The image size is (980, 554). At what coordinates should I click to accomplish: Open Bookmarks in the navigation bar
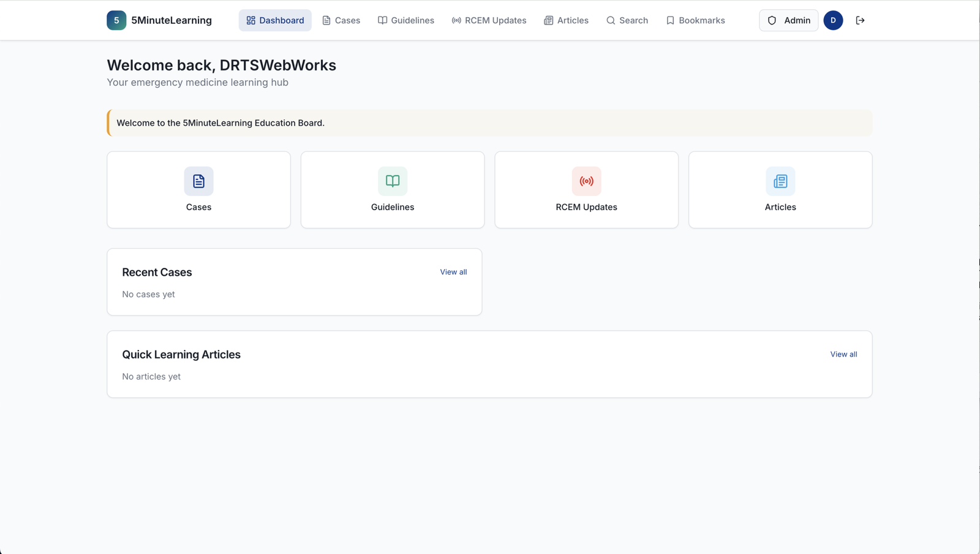(695, 20)
